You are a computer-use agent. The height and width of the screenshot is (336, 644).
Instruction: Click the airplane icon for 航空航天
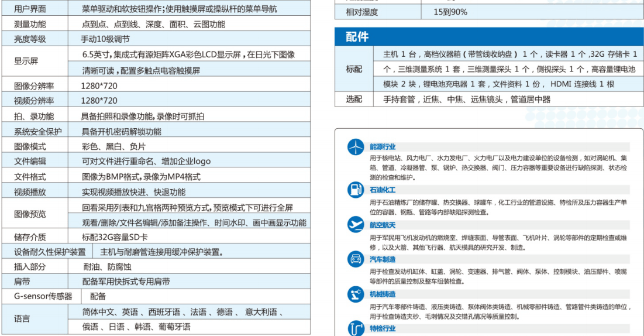coord(355,224)
